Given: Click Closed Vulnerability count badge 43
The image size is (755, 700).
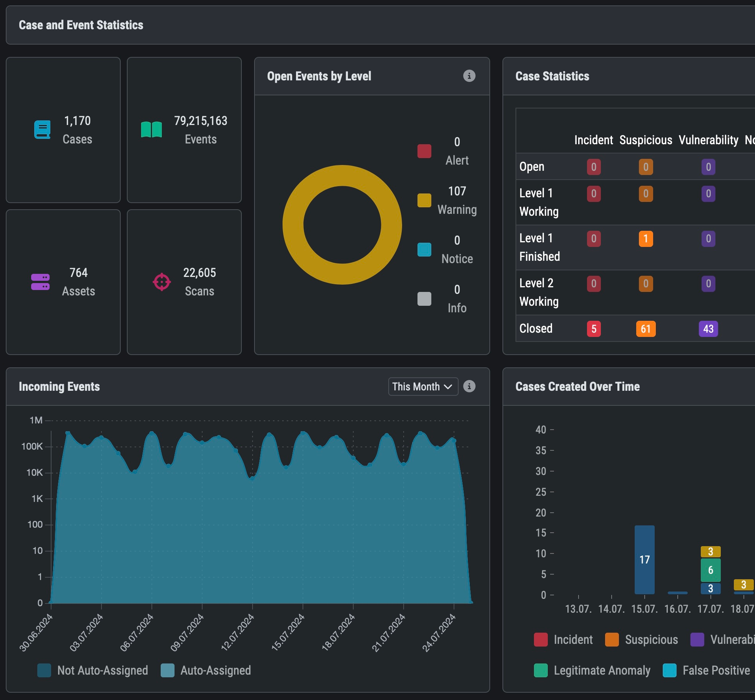Looking at the screenshot, I should pos(708,329).
